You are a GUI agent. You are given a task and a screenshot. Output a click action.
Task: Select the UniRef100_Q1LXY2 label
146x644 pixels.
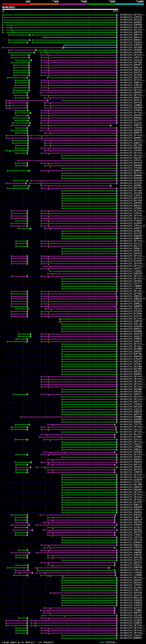point(131,246)
